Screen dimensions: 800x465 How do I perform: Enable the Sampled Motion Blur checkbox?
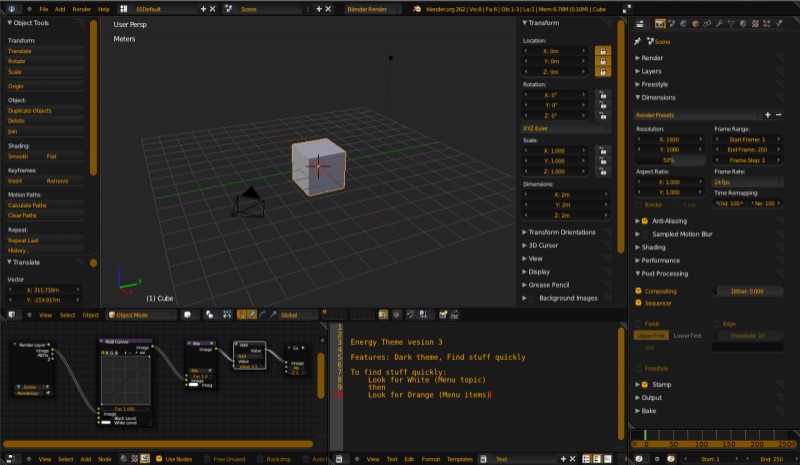coord(645,234)
